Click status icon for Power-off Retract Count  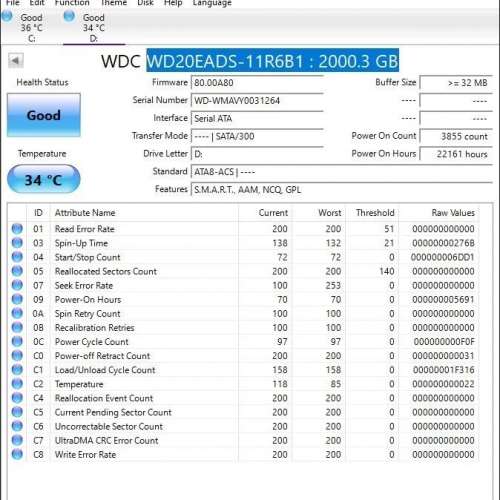click(17, 355)
